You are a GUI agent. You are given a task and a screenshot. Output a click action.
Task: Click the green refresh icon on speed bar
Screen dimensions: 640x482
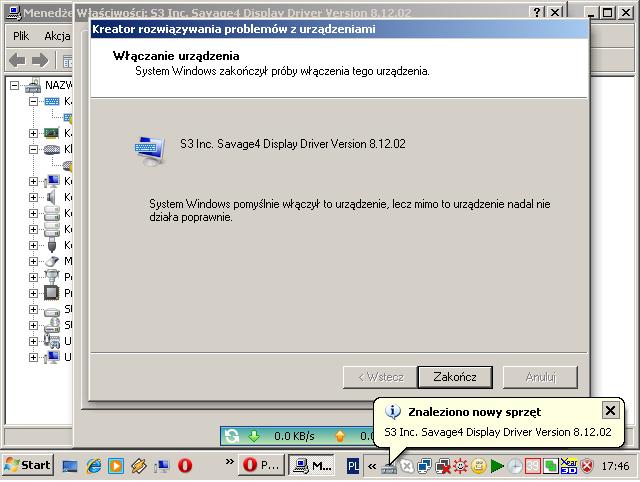coord(232,436)
